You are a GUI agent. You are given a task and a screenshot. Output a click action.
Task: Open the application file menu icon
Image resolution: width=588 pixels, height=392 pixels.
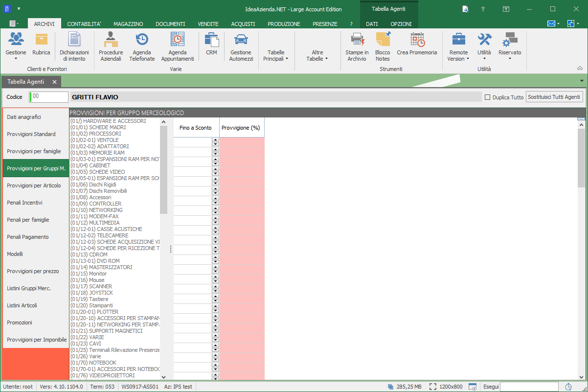(14, 23)
